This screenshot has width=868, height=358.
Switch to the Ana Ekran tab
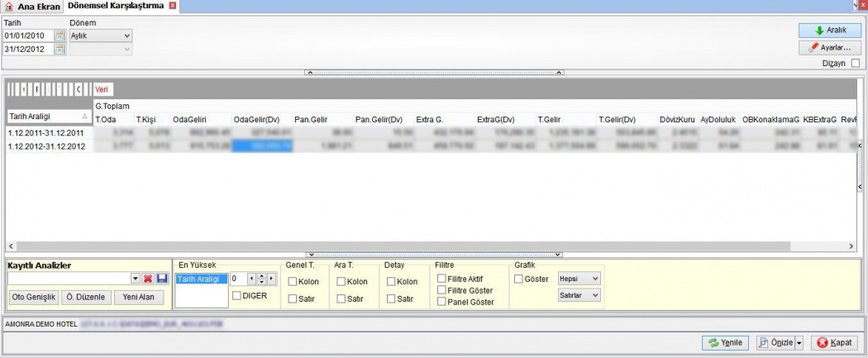pos(32,7)
